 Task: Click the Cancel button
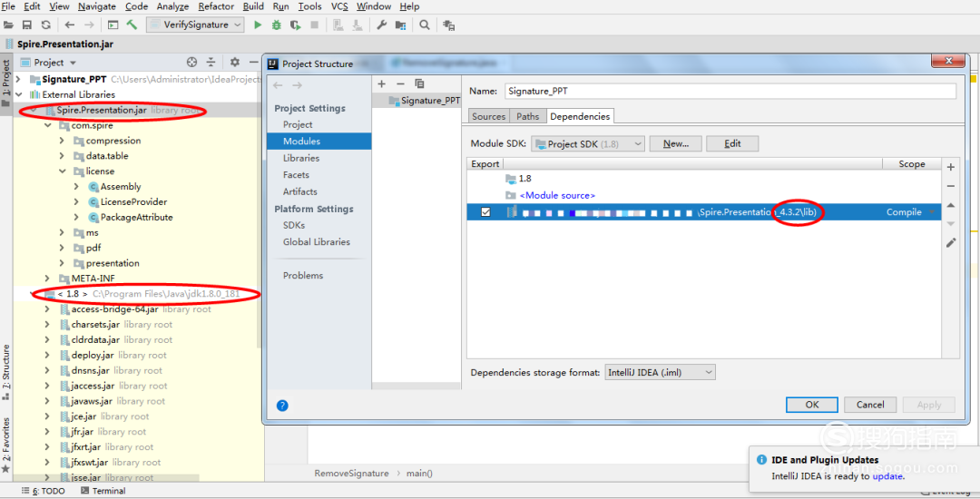pos(870,405)
